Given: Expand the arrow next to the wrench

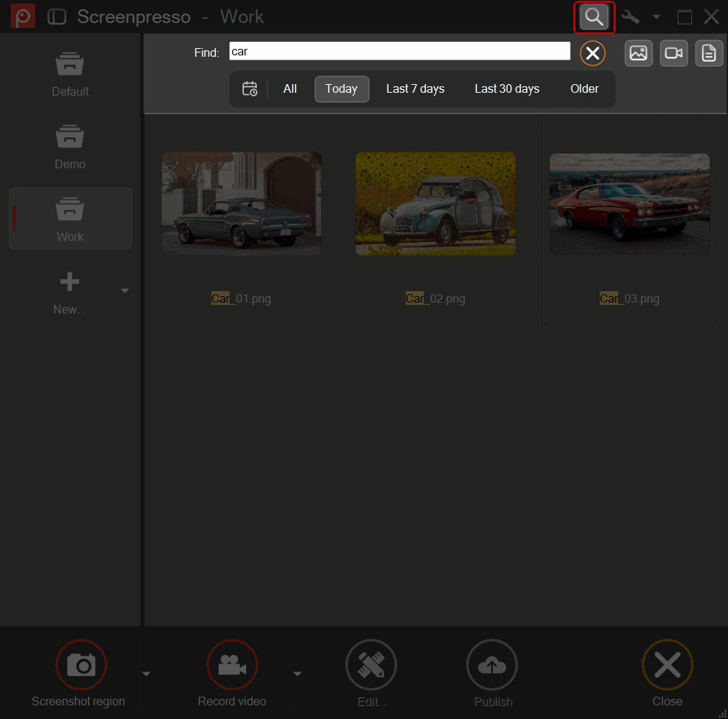Looking at the screenshot, I should [x=656, y=17].
